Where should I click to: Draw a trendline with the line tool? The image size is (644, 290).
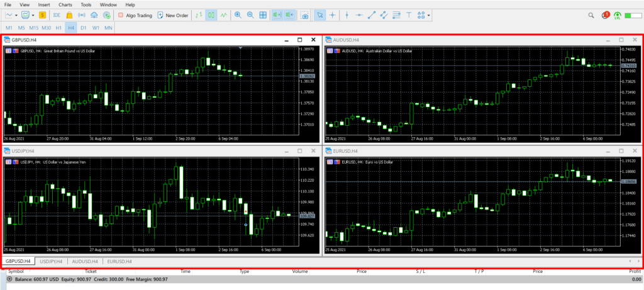[371, 15]
